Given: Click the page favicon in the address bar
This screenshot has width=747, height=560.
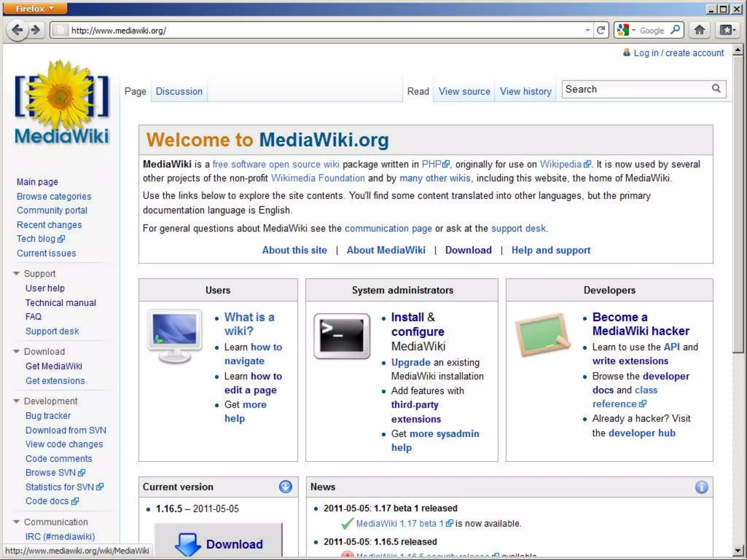Looking at the screenshot, I should click(60, 30).
